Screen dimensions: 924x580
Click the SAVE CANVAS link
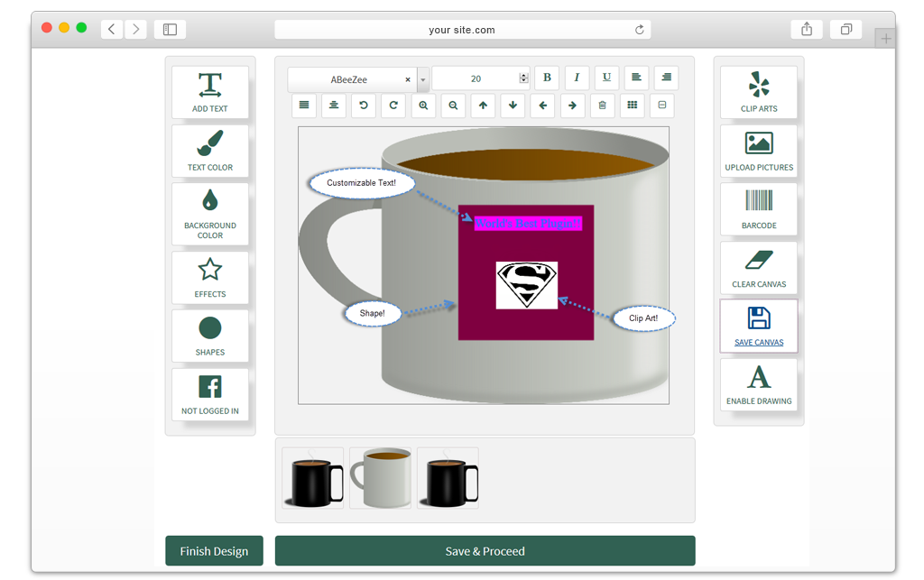[x=758, y=342]
